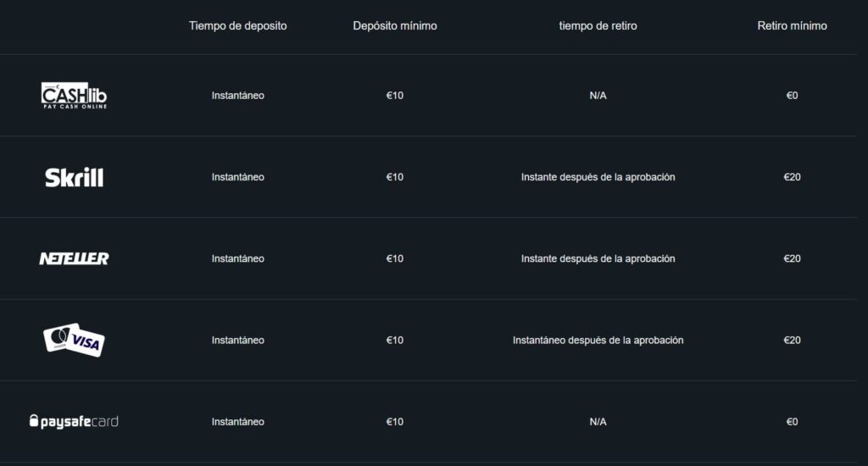This screenshot has width=868, height=466.
Task: Select the Skrill payment logo
Action: [x=75, y=177]
